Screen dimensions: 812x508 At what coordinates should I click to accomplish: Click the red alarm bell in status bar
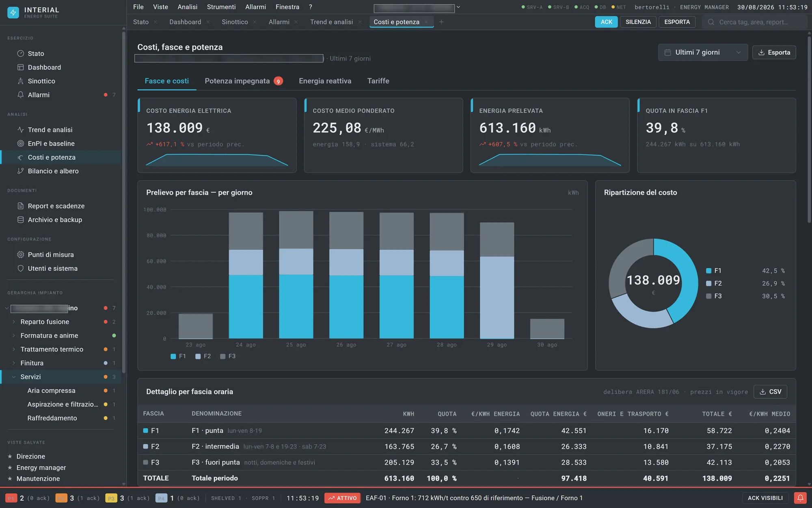click(x=800, y=498)
